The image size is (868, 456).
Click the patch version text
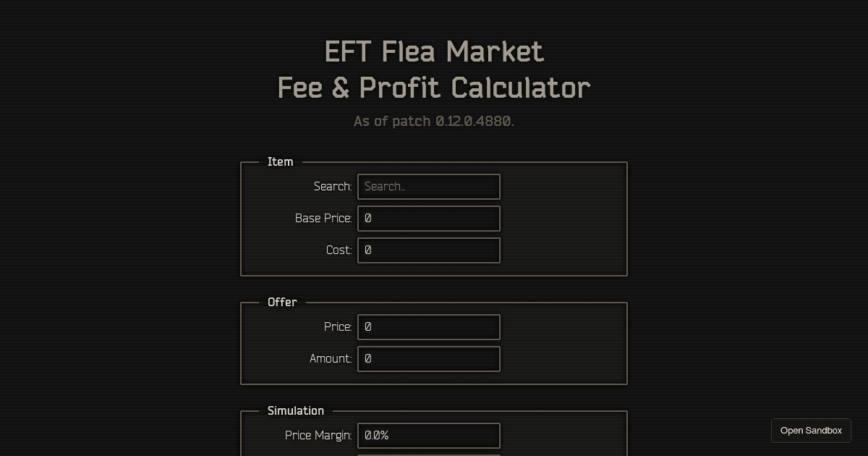tap(433, 121)
